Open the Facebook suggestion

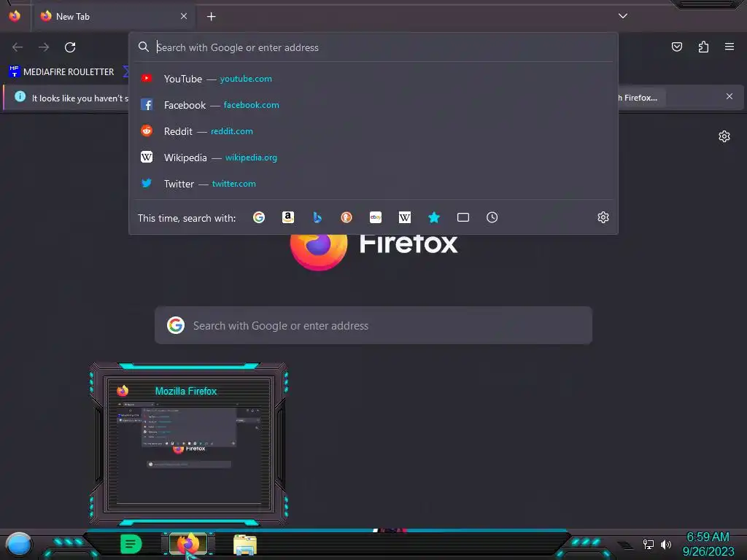[x=373, y=105]
